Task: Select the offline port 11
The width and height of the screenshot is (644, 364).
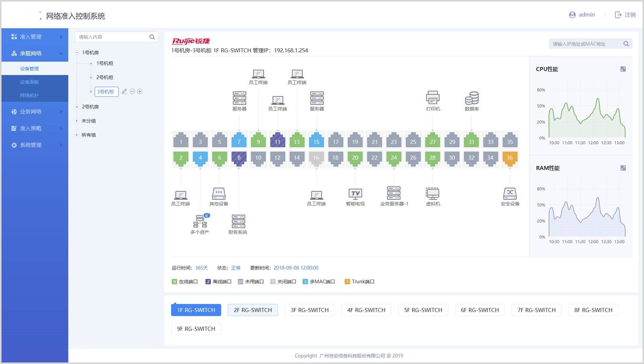Action: coord(278,142)
